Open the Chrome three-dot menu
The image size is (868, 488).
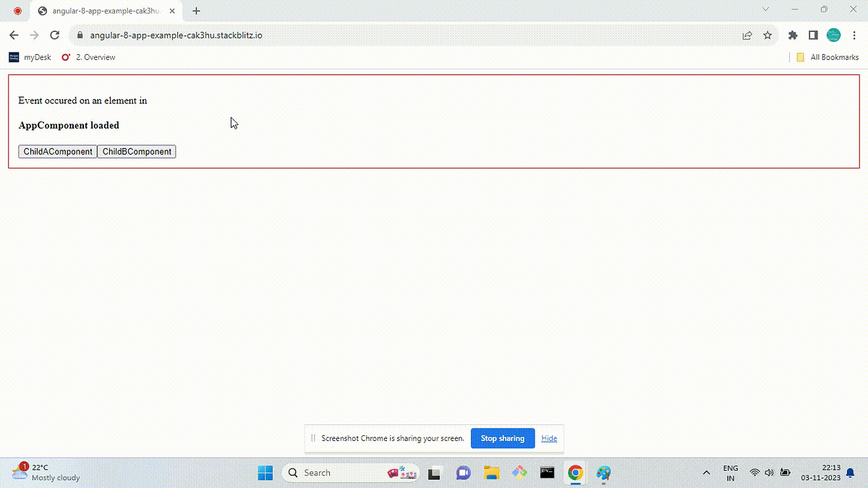[855, 35]
